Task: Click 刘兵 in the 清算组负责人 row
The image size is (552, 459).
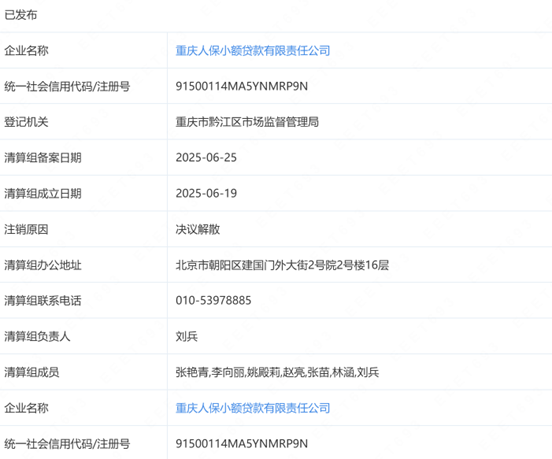Action: pos(187,337)
